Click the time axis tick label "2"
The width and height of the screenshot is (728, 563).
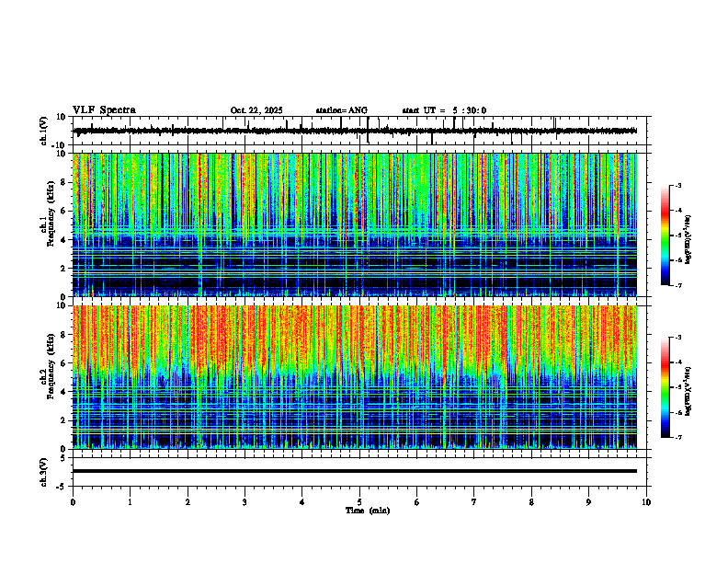click(x=188, y=502)
